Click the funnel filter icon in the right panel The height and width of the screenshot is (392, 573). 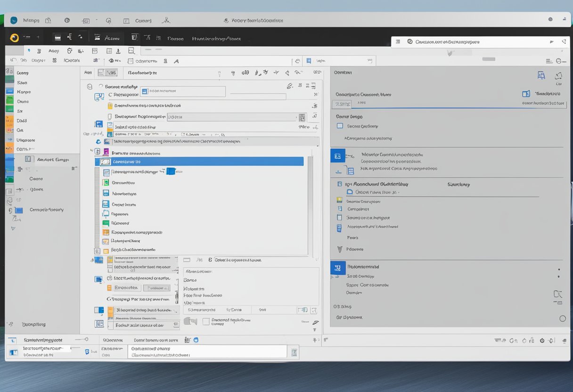point(339,249)
